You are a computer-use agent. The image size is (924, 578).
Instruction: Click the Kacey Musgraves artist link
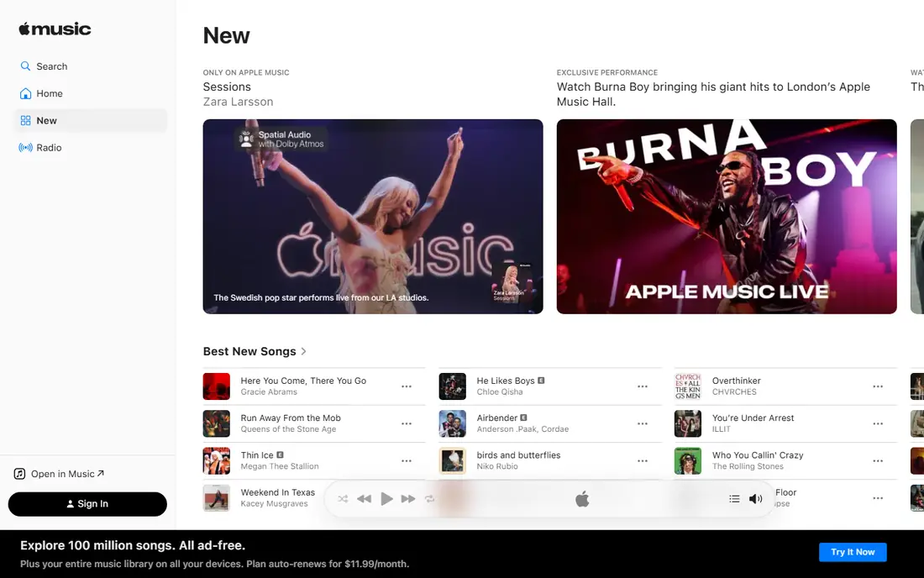(x=274, y=503)
